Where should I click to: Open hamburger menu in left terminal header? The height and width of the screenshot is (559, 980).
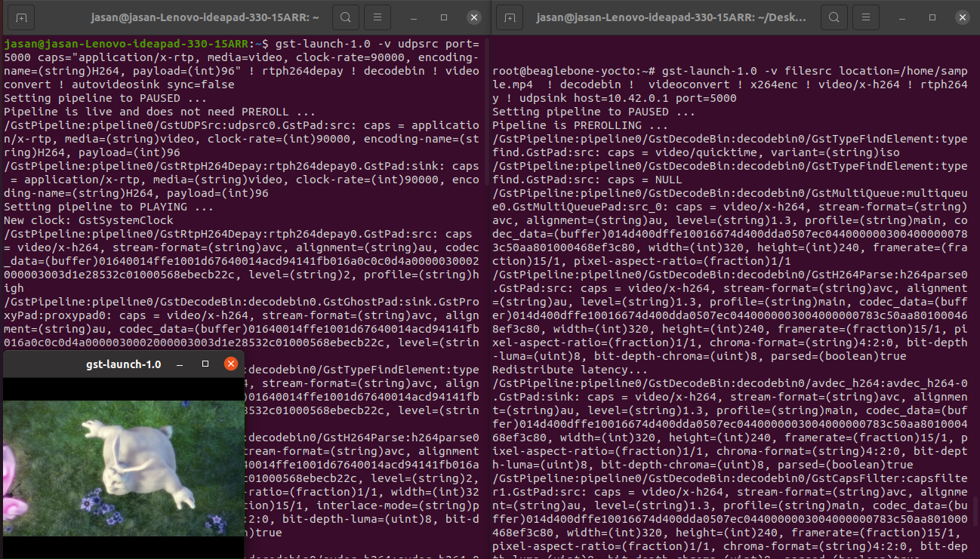(378, 17)
